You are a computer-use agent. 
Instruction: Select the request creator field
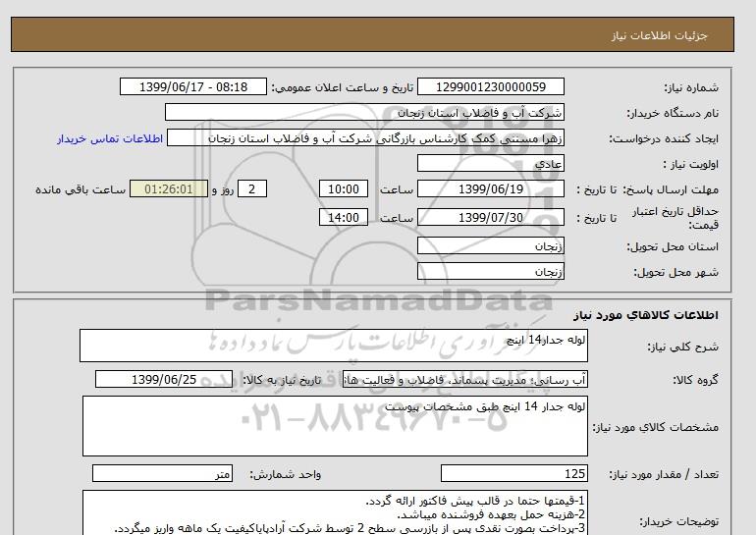[x=365, y=138]
